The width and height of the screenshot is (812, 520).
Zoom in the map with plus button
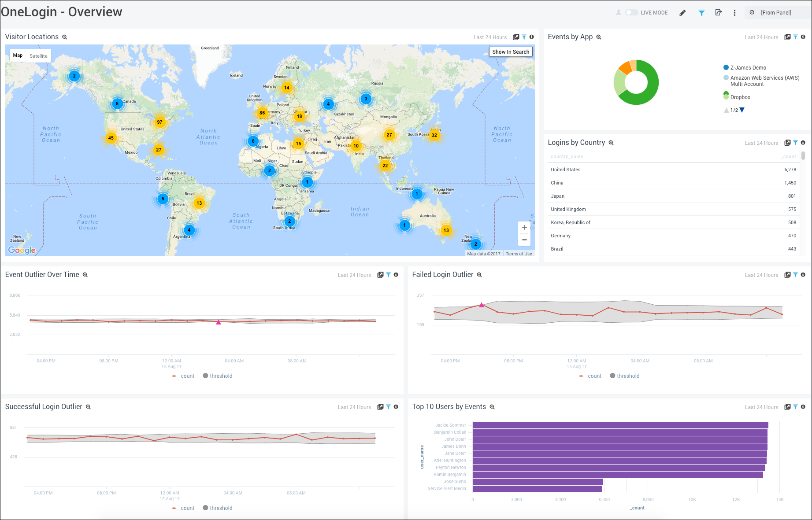pyautogui.click(x=524, y=228)
